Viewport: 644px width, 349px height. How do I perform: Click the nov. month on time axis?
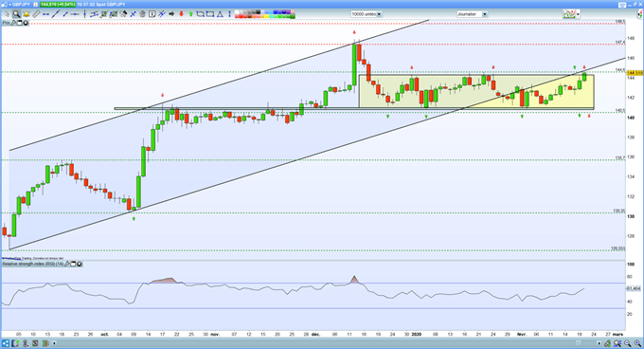click(x=215, y=334)
